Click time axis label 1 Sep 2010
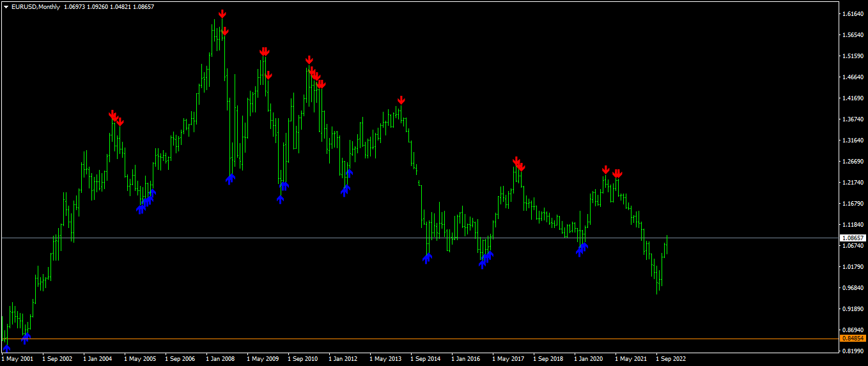Image resolution: width=868 pixels, height=366 pixels. (302, 359)
